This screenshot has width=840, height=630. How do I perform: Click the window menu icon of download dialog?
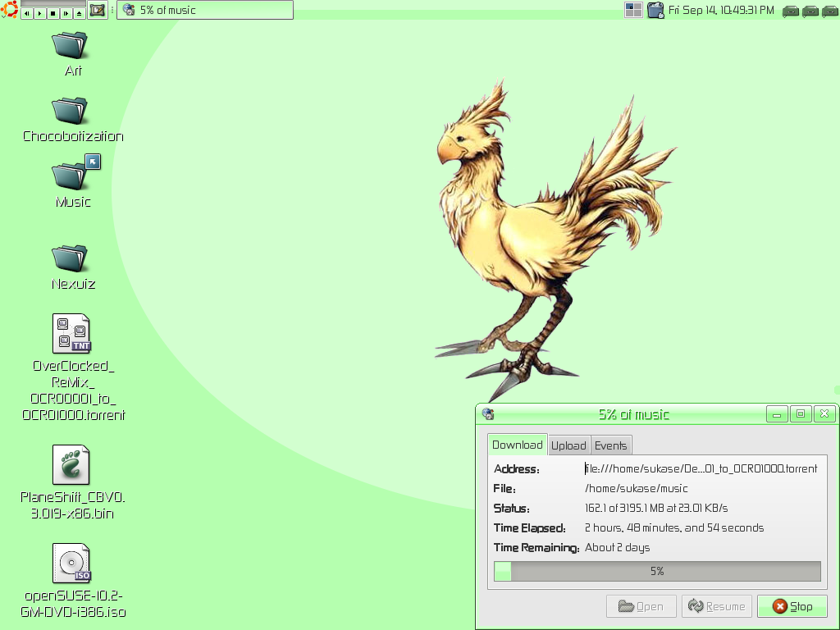pos(487,413)
